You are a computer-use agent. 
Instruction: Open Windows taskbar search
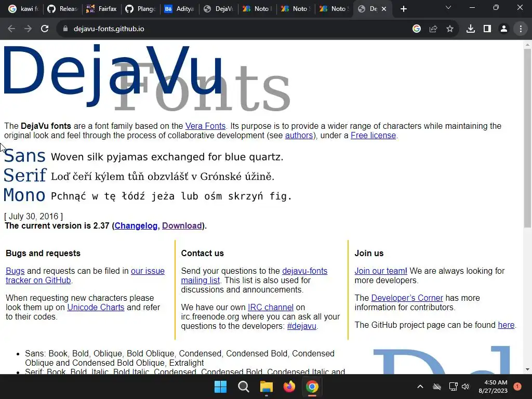coord(244,387)
